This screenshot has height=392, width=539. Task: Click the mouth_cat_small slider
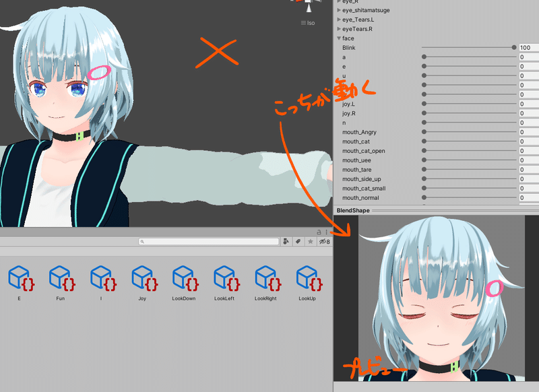pos(469,189)
